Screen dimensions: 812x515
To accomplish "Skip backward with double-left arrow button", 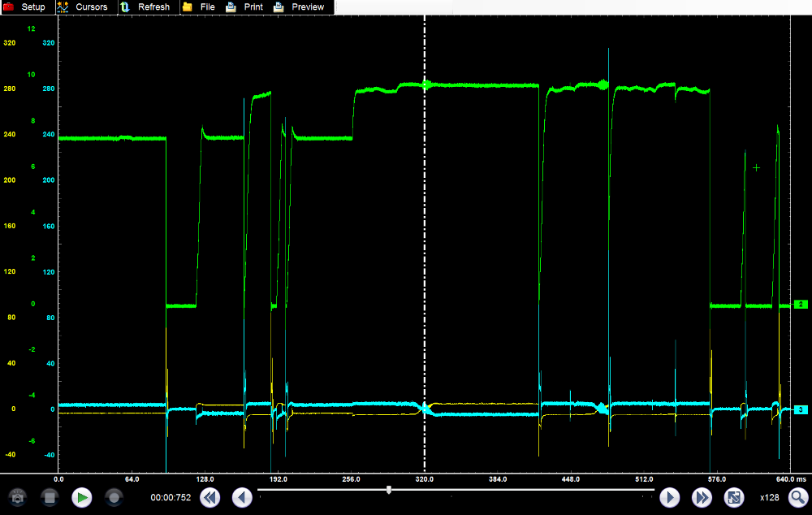I will pos(209,497).
